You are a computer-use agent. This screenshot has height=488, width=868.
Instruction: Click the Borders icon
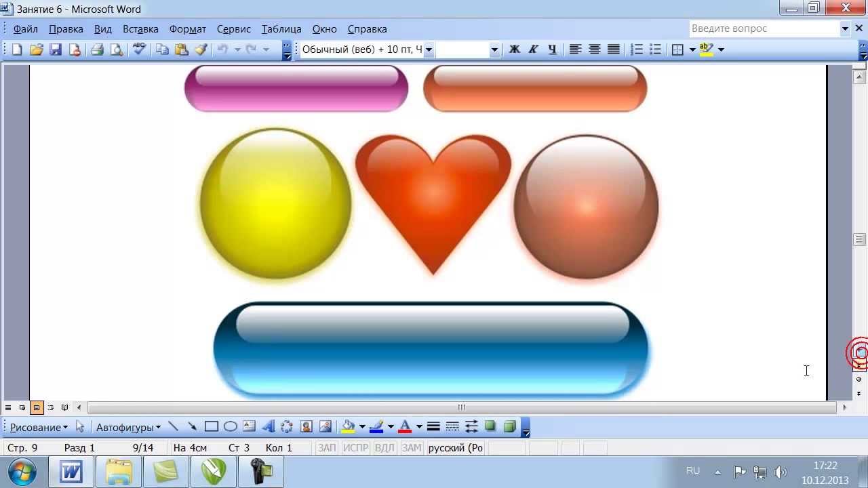pos(677,49)
